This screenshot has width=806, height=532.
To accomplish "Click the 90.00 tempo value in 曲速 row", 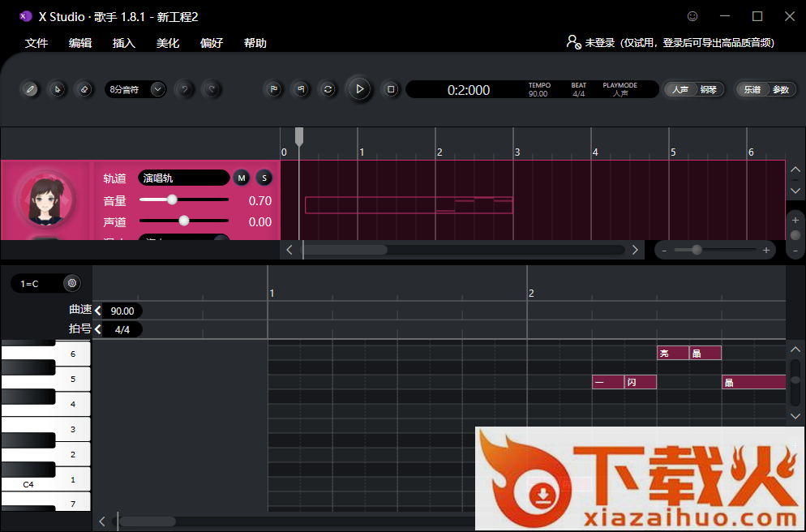I will (x=122, y=311).
